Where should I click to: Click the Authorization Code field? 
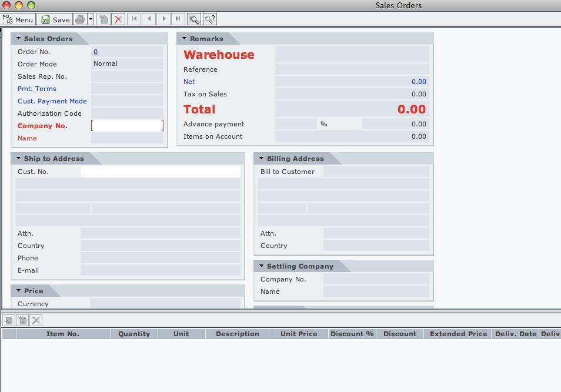128,113
